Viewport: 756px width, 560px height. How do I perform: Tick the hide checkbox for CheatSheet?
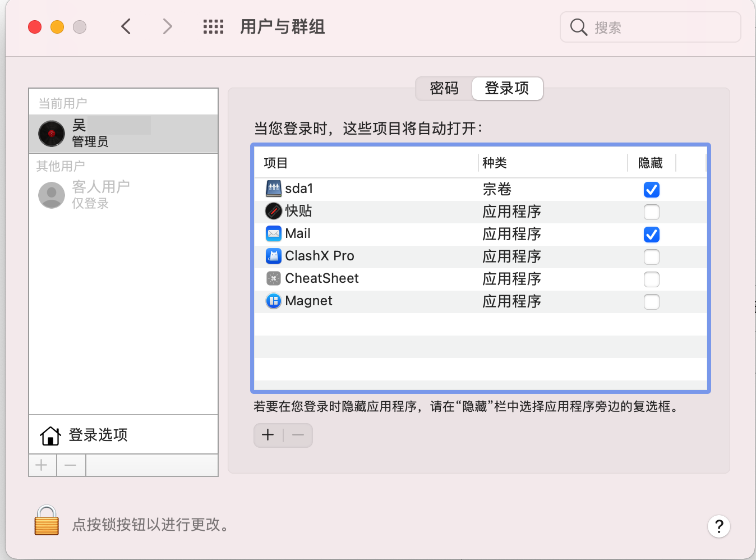[652, 279]
